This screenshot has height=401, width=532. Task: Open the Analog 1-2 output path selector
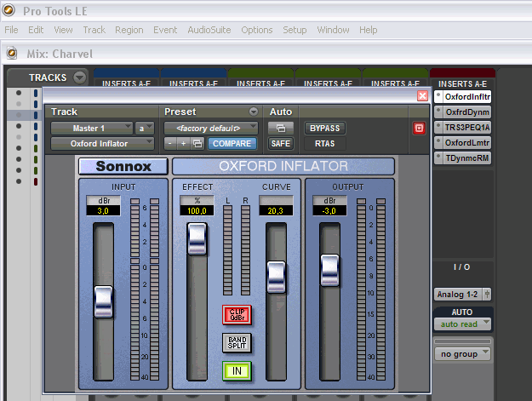coord(459,294)
